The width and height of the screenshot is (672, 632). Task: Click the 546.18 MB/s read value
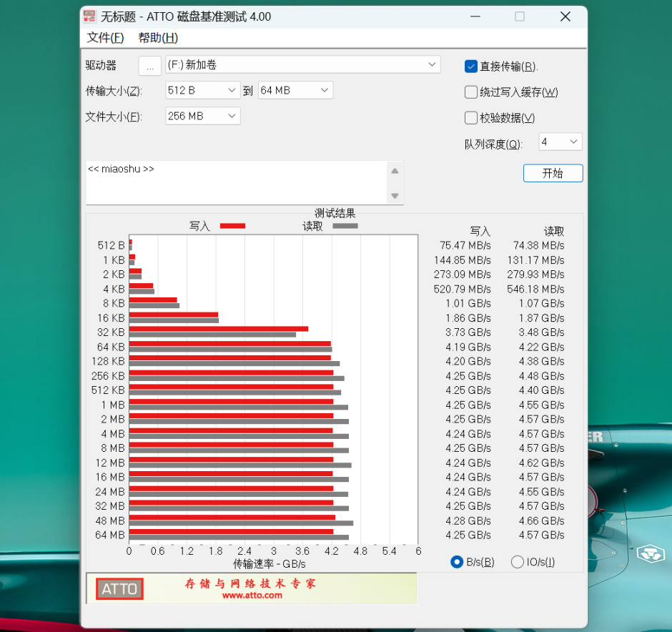pyautogui.click(x=535, y=290)
